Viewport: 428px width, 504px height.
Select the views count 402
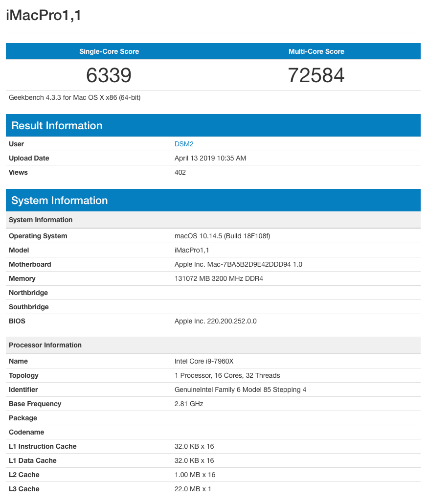180,172
